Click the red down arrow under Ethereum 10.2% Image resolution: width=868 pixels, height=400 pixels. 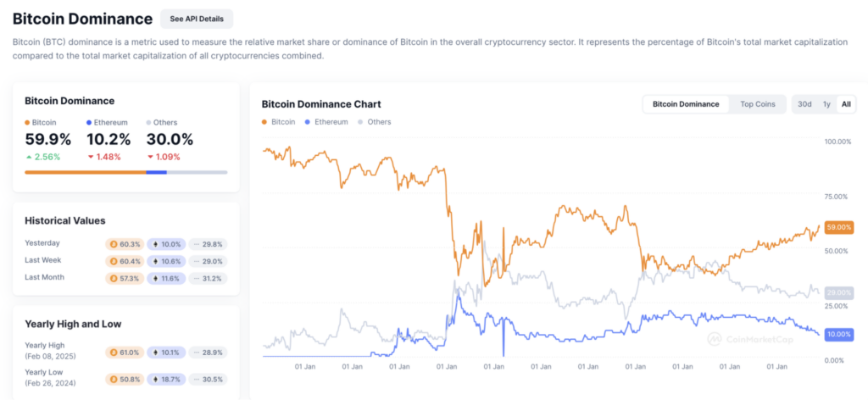(x=90, y=157)
